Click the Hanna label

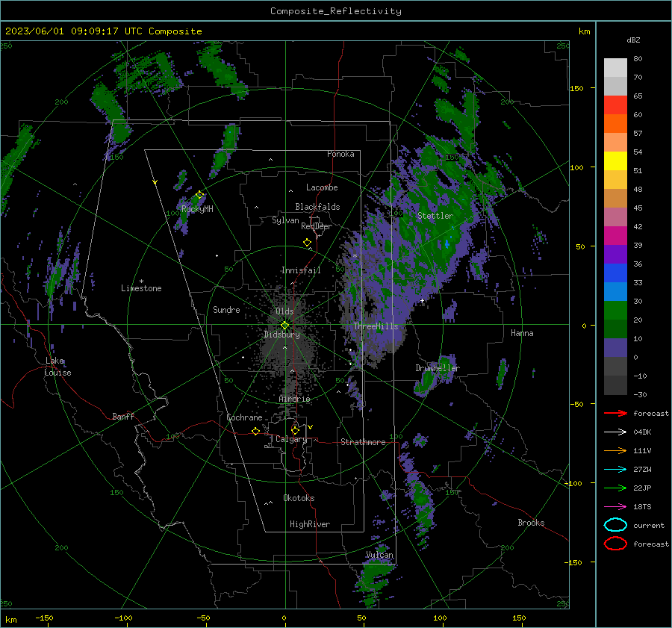point(522,333)
